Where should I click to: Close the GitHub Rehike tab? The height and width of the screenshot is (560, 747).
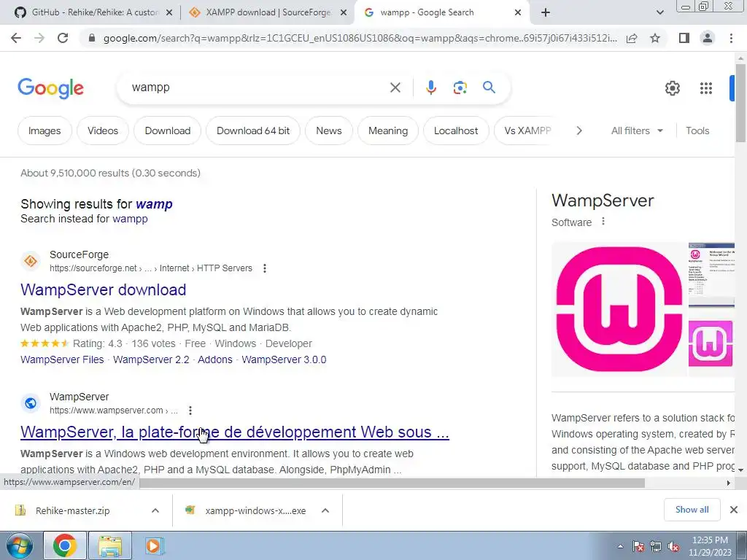click(x=169, y=13)
